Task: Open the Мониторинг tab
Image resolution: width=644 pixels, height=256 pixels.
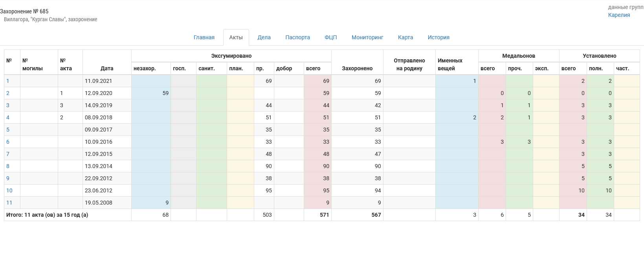Action: pyautogui.click(x=367, y=37)
